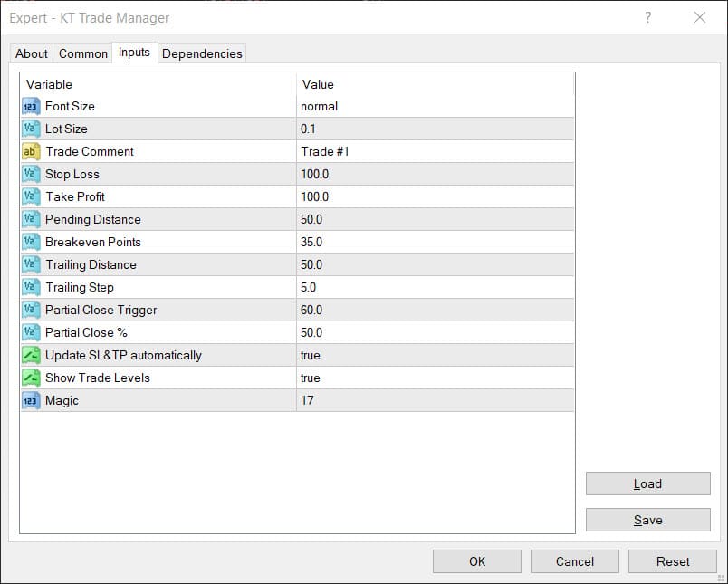
Task: Click the Magic integer icon
Action: pos(31,400)
